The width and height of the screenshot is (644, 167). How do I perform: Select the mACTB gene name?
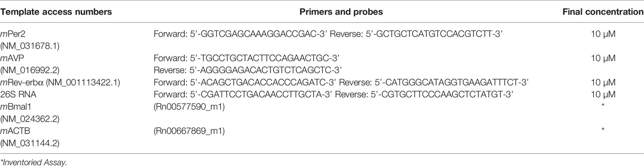pyautogui.click(x=13, y=129)
